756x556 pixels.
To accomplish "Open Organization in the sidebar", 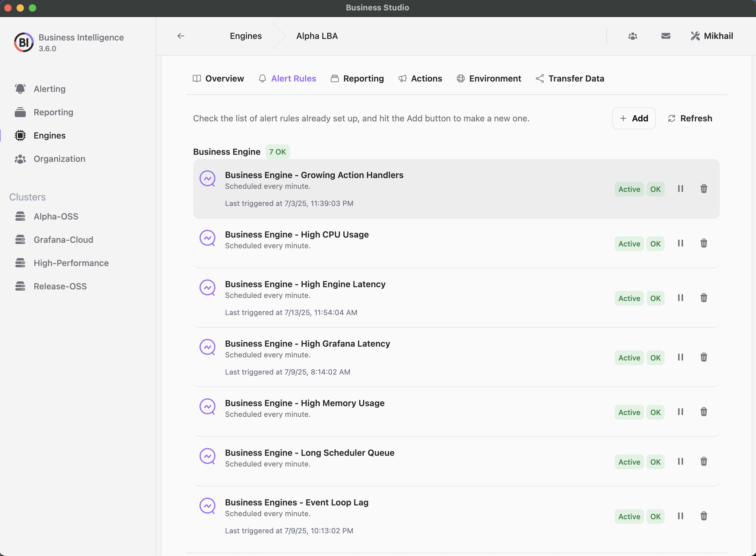I will click(50, 159).
